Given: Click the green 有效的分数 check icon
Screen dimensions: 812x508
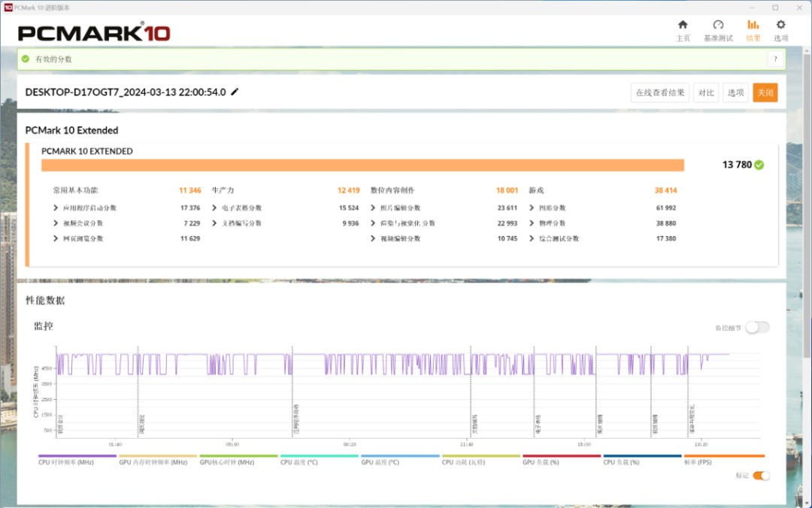Looking at the screenshot, I should [26, 59].
